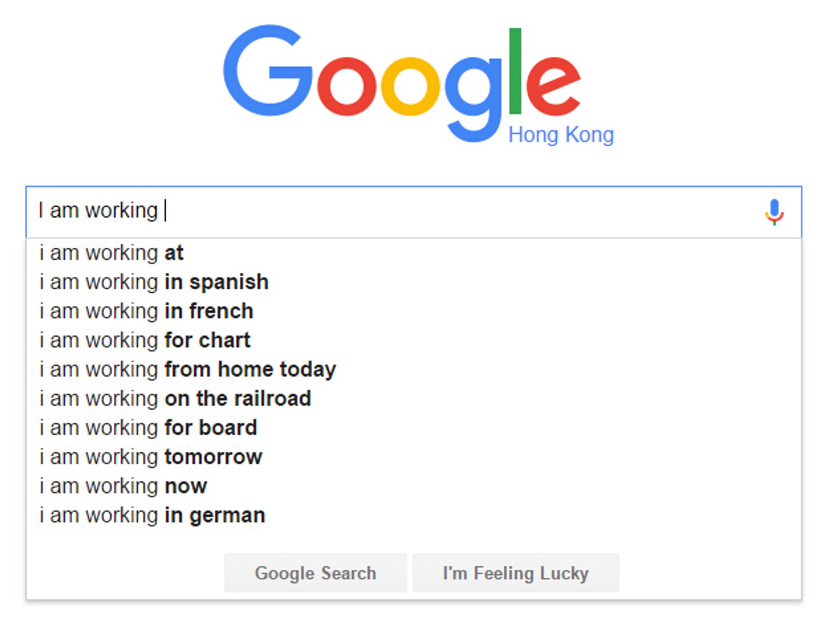Choose suggestion 'i am working in spanish'

click(414, 282)
